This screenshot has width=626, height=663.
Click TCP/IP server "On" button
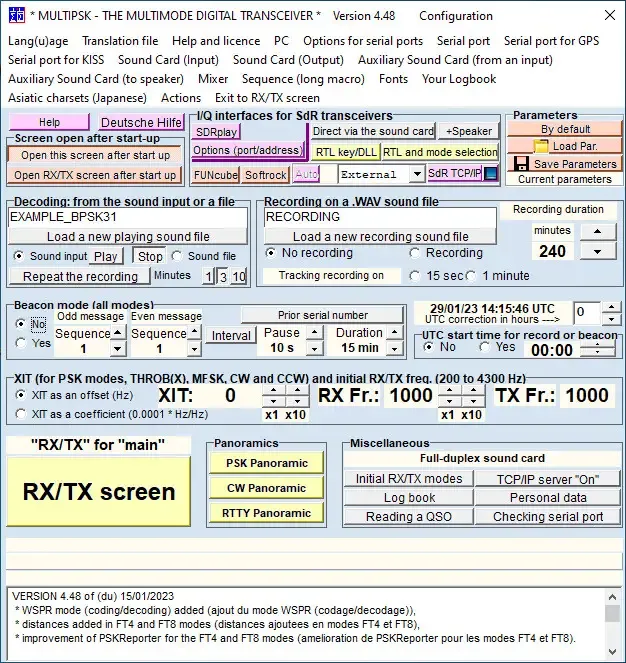point(548,479)
